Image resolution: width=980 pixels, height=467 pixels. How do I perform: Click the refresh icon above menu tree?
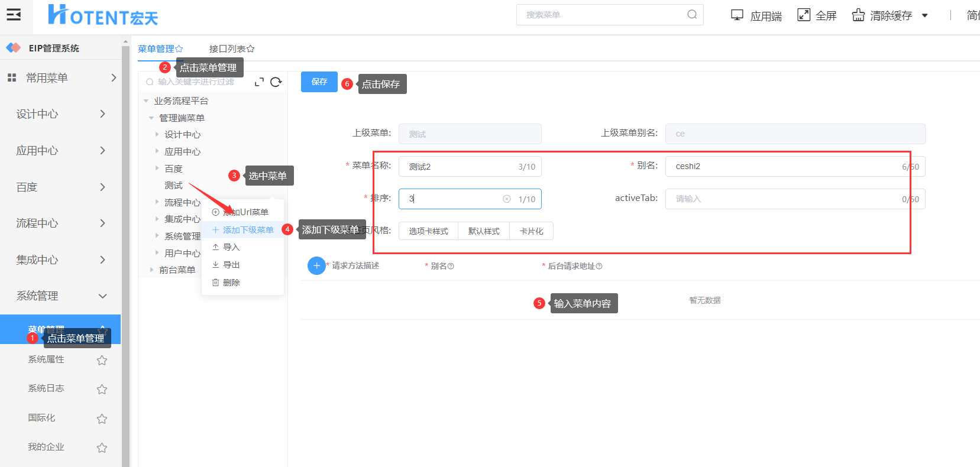click(276, 82)
